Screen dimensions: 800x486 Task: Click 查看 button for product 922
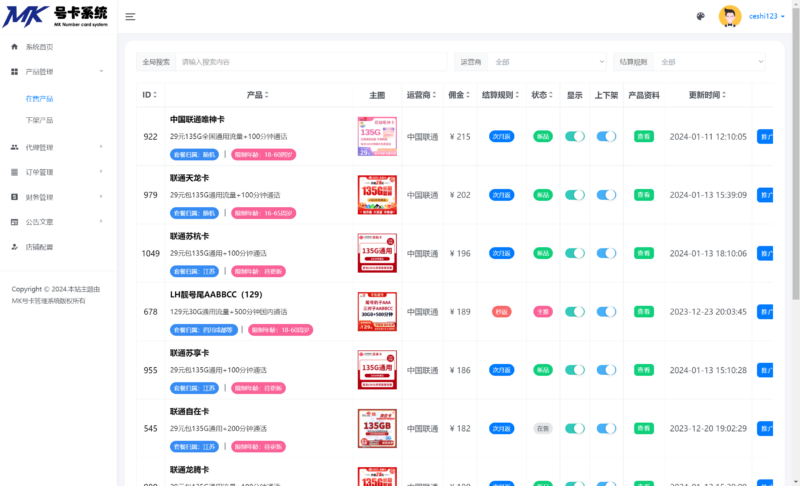coord(644,136)
